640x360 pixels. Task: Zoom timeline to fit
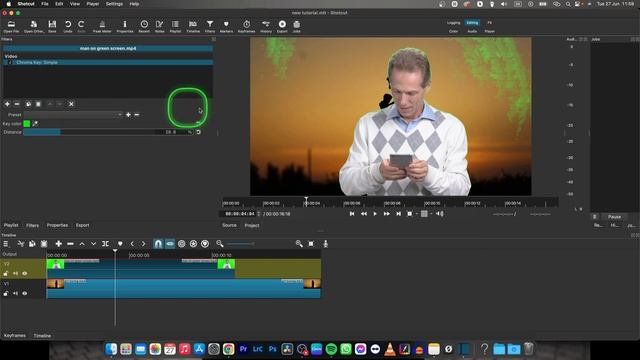coord(311,244)
